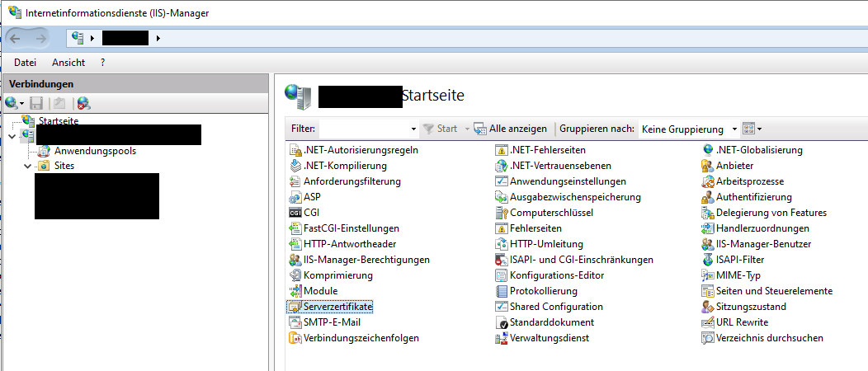Screen dimensions: 868x371
Task: Open the HTTP-Umleitung feature icon
Action: [x=502, y=244]
